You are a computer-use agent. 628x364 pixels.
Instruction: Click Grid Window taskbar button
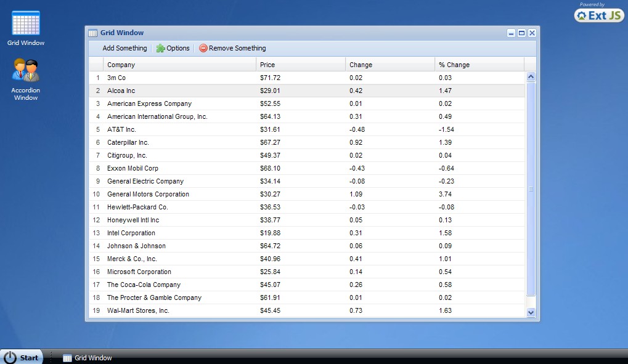[x=88, y=358]
